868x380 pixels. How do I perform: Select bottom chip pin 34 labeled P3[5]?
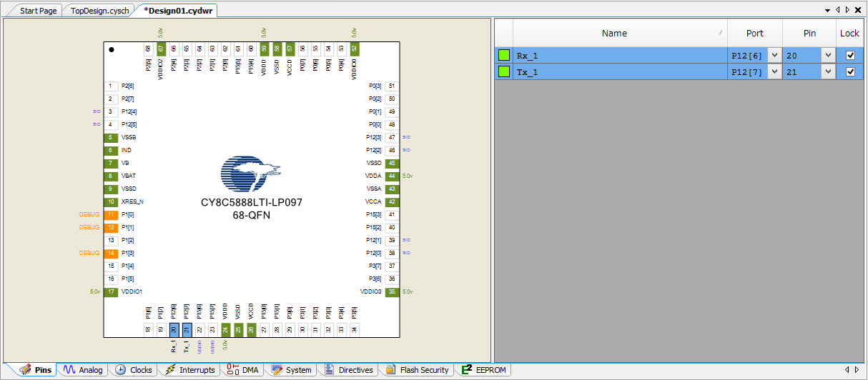354,329
